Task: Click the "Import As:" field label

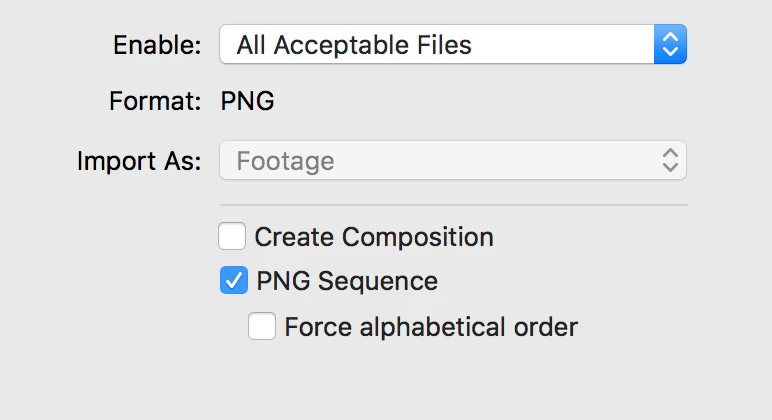Action: click(139, 160)
